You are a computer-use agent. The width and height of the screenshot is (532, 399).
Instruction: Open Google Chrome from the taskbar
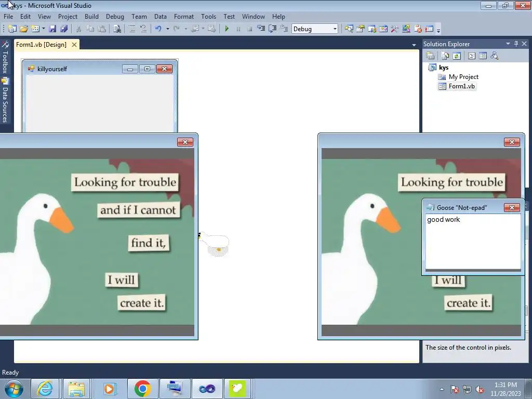click(x=142, y=389)
